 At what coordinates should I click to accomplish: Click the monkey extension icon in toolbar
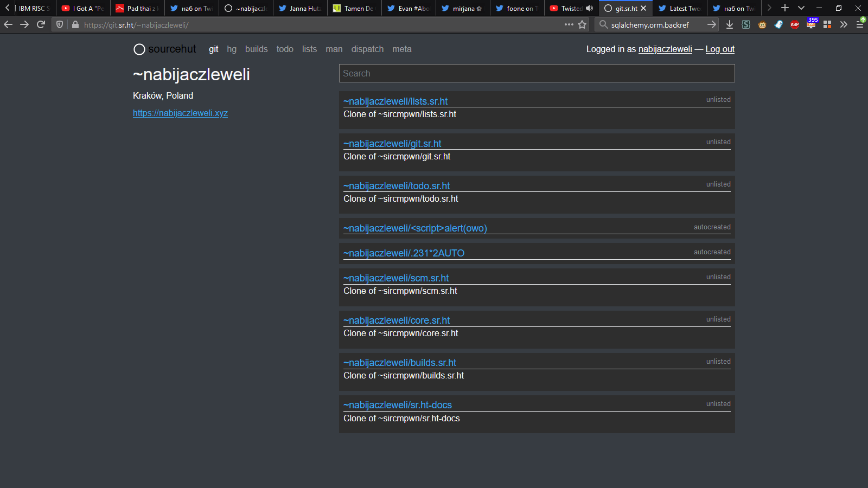coord(762,24)
